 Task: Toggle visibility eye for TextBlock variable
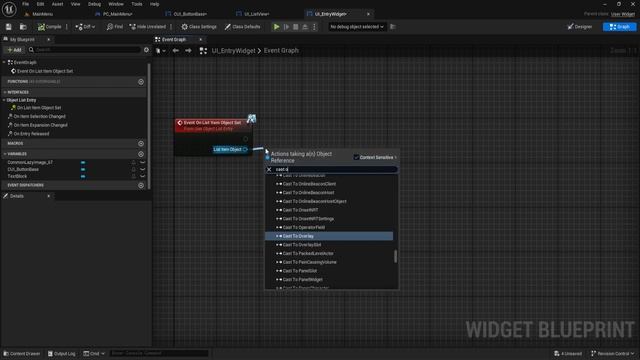pyautogui.click(x=142, y=176)
